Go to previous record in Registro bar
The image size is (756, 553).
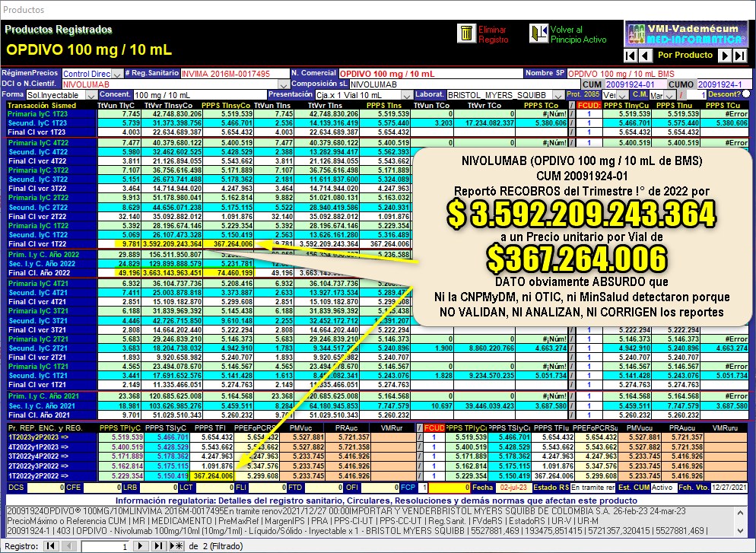click(68, 546)
